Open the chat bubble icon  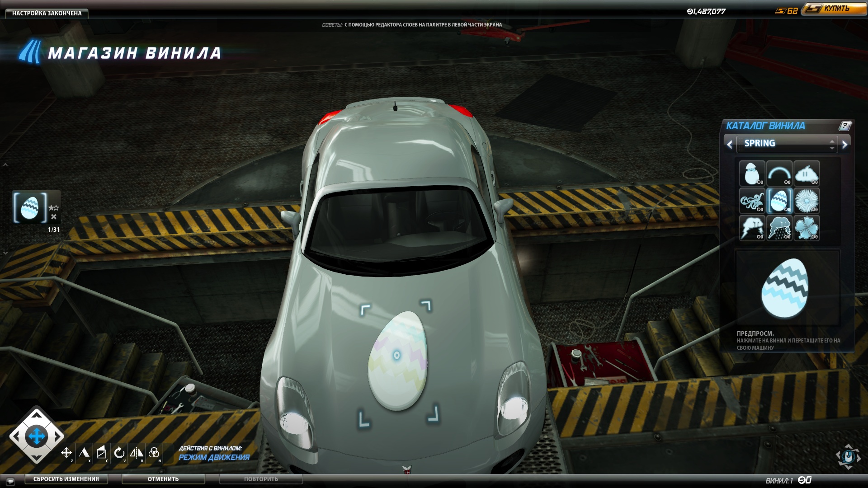[10, 482]
